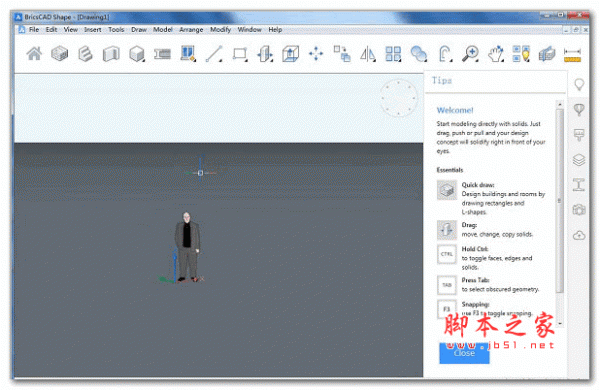Click the CTRL key tip icon

click(x=447, y=254)
